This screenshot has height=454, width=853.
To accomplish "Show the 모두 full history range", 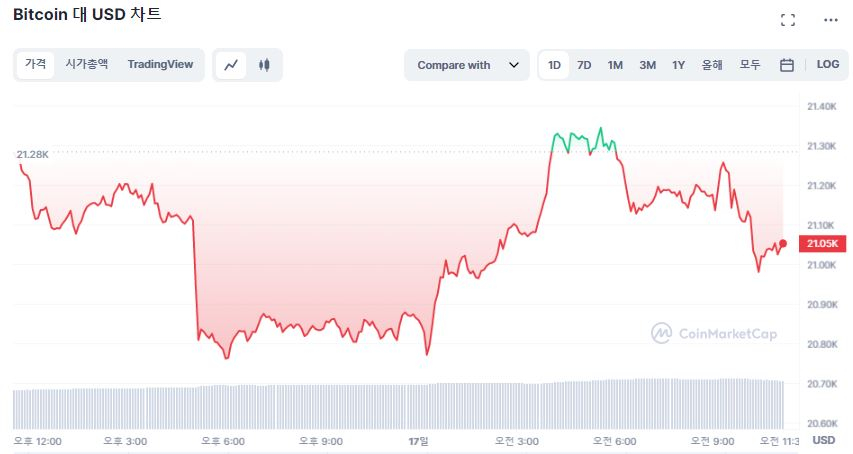I will (750, 65).
